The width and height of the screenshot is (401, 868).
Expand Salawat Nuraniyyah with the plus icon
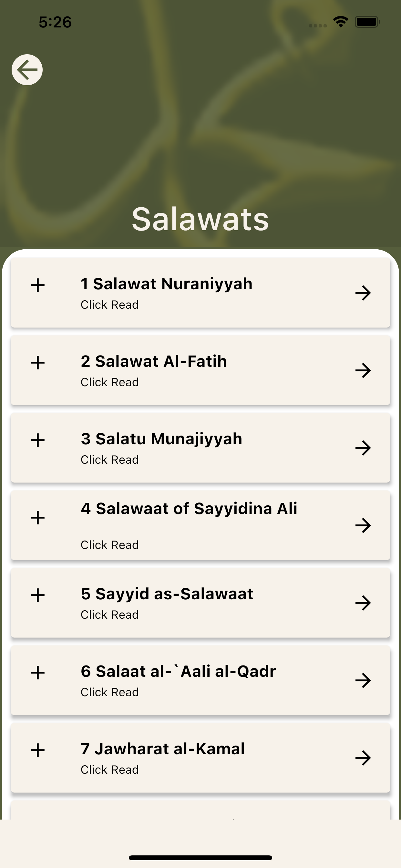click(x=38, y=285)
